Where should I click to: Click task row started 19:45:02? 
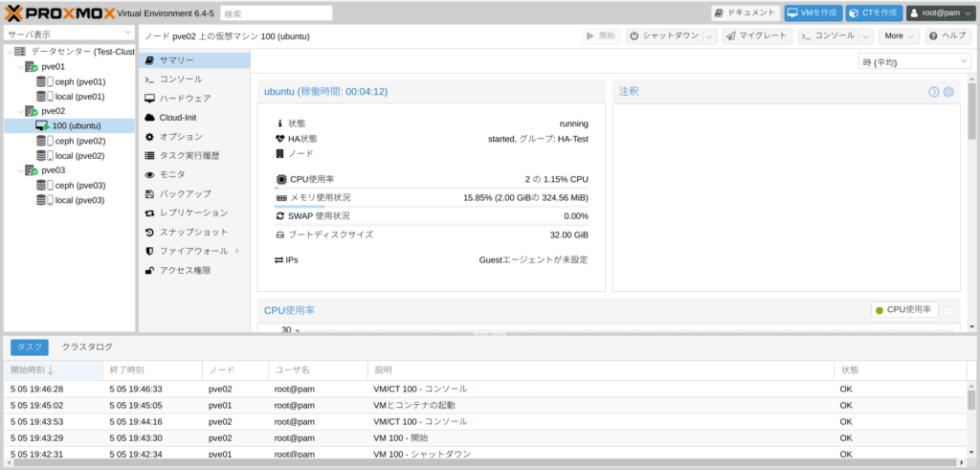(x=485, y=405)
